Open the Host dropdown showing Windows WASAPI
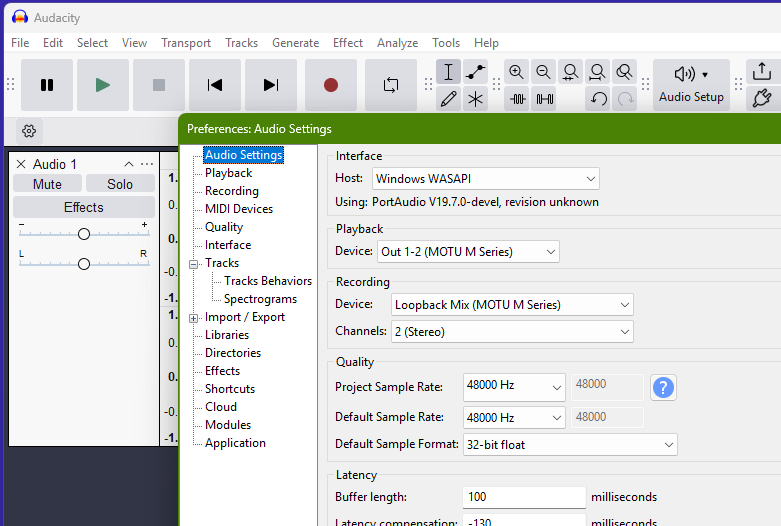 [486, 179]
